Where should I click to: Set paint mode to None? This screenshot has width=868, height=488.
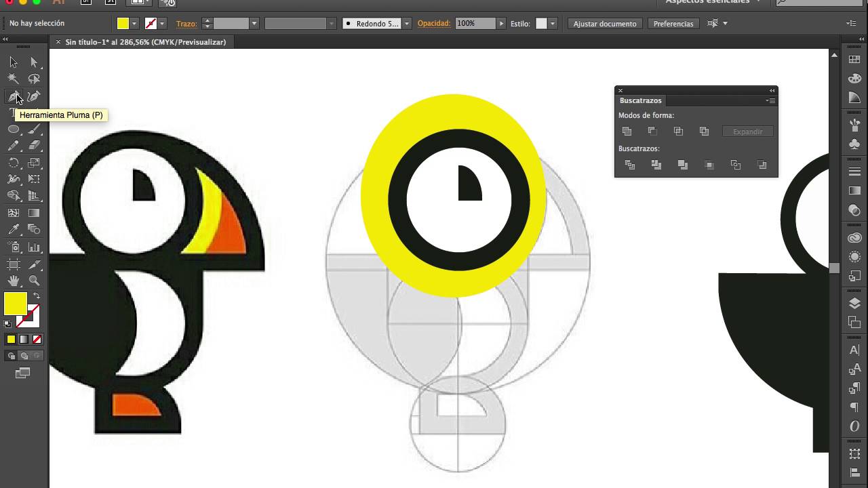coord(37,340)
